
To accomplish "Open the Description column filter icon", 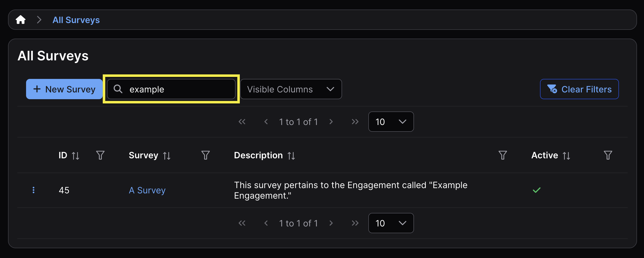I will (502, 155).
